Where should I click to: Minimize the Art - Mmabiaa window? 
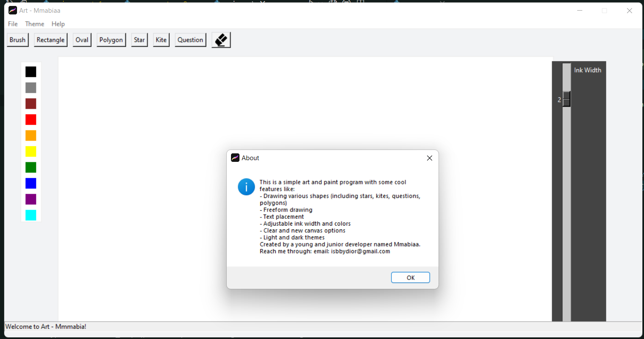click(579, 11)
